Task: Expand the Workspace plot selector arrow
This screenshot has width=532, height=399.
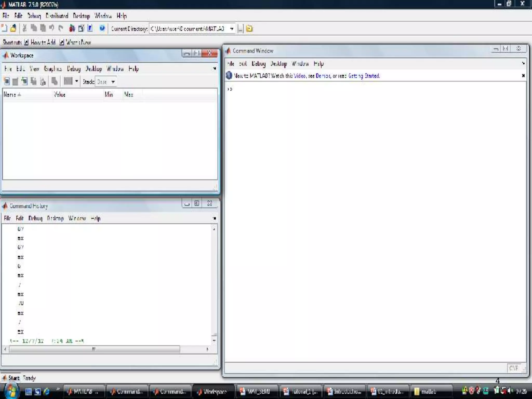Action: [x=76, y=81]
